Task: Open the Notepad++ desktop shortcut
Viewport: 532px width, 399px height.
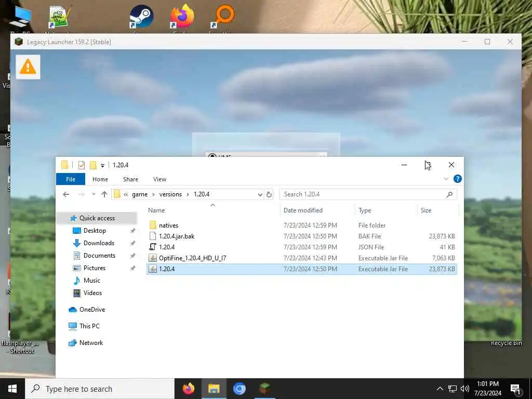Action: [x=60, y=17]
